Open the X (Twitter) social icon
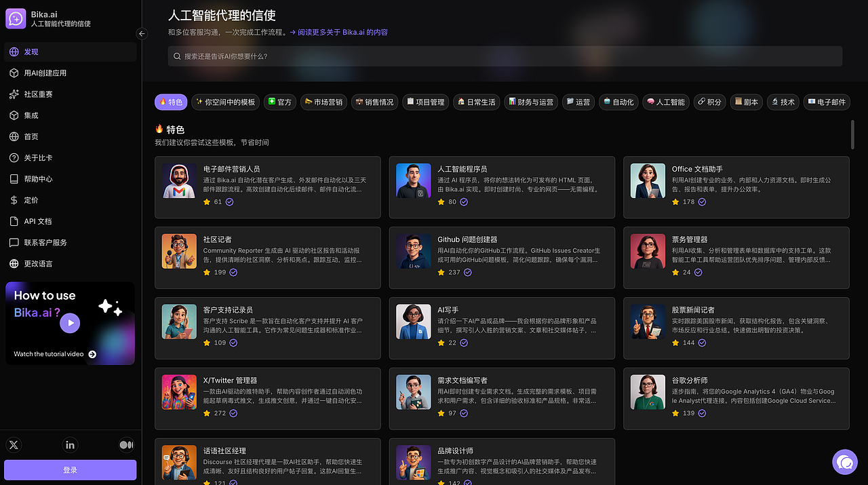Viewport: 868px width, 485px height. [14, 445]
